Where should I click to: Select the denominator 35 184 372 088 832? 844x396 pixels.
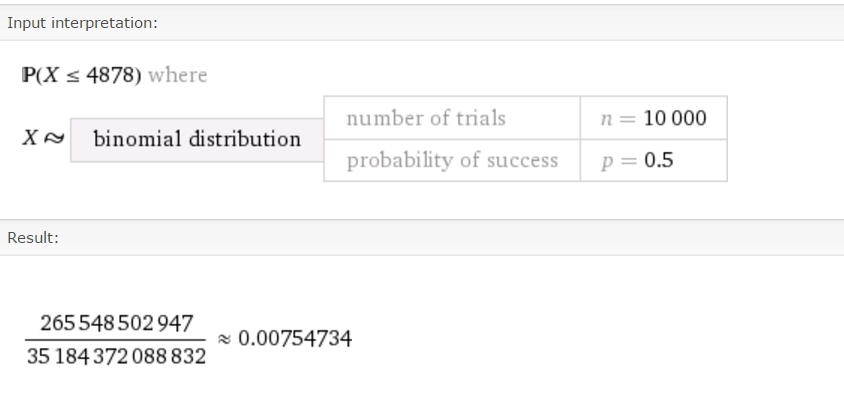coord(116,356)
